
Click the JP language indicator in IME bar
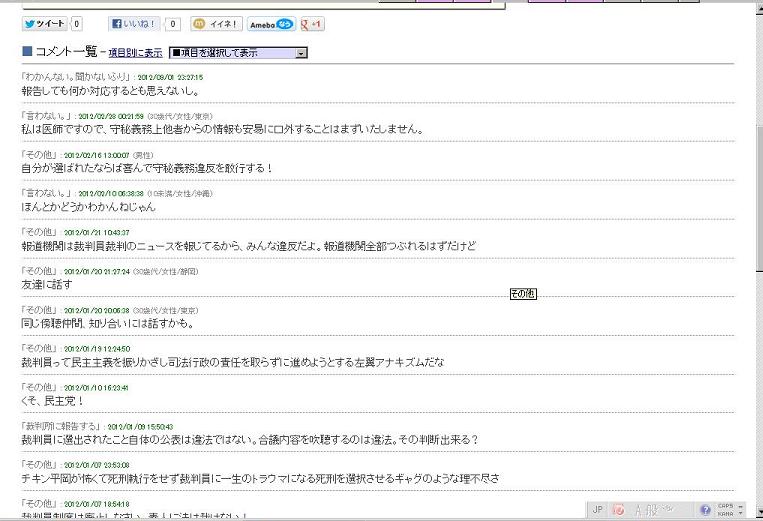coord(598,509)
